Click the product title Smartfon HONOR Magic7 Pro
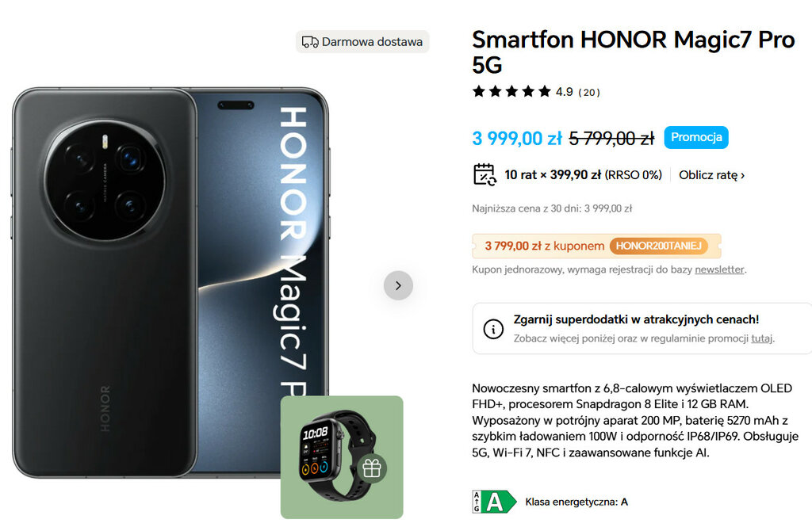This screenshot has width=812, height=527. click(634, 52)
